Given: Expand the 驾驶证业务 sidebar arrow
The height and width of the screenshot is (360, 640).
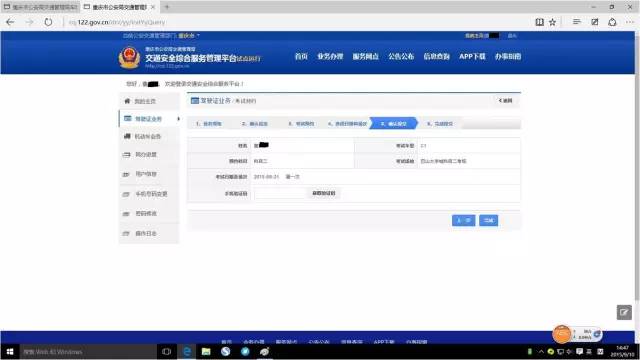Looking at the screenshot, I should (178, 119).
